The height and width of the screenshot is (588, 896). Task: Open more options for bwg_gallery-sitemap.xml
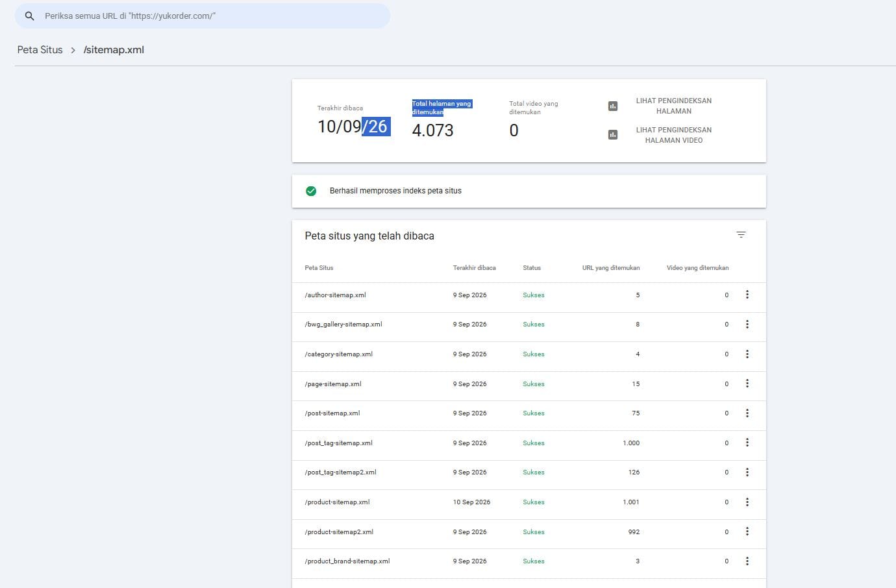click(747, 324)
